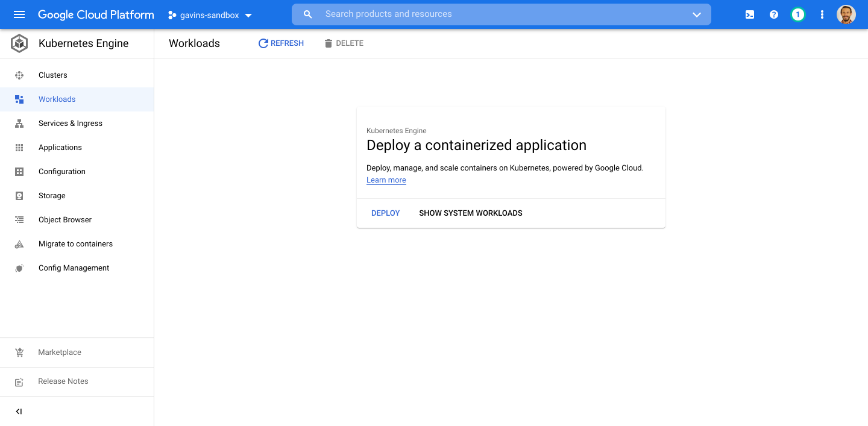Click the Marketplace cart icon

[x=19, y=352]
